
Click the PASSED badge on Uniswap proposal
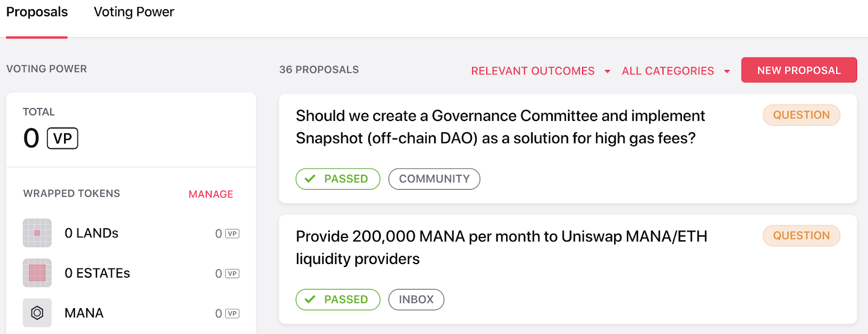(x=337, y=299)
